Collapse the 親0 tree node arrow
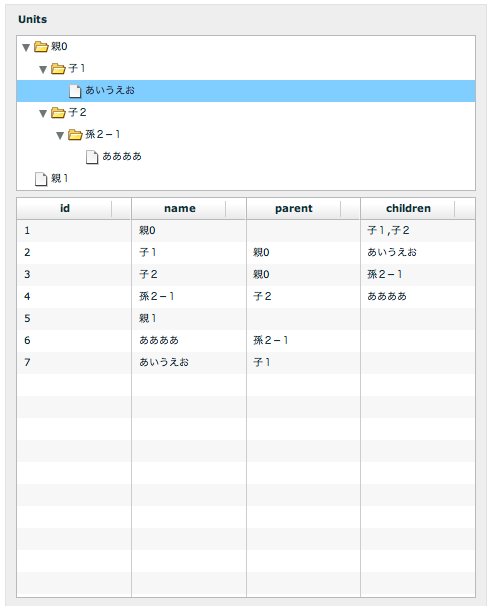Screen dimensions: 491x606 point(26,48)
